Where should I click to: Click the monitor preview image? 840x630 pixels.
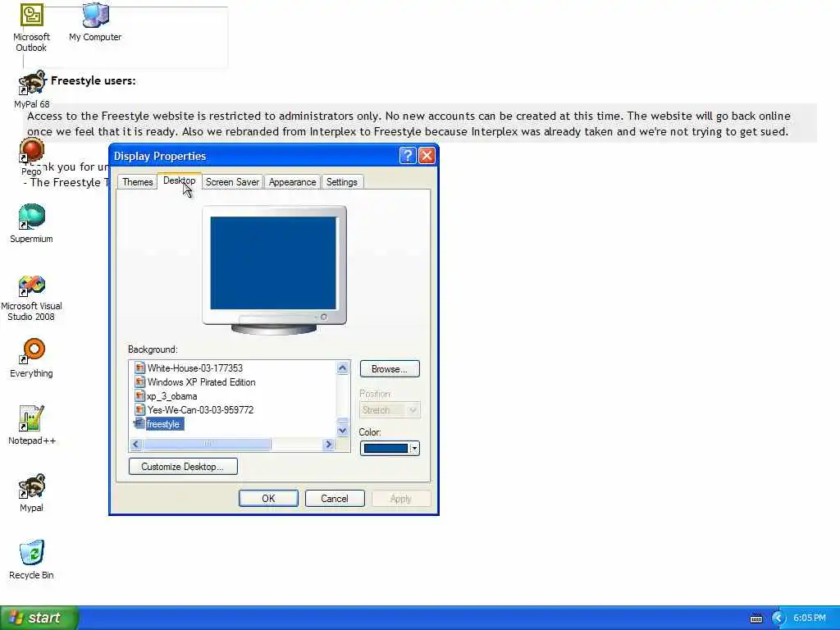274,270
